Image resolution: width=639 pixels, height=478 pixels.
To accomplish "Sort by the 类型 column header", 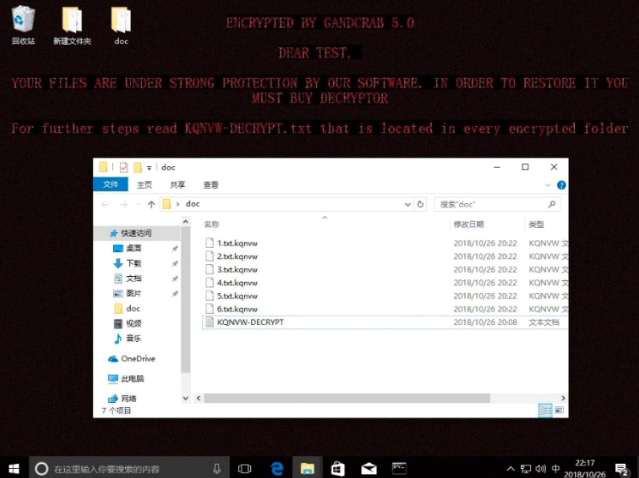I will click(536, 224).
